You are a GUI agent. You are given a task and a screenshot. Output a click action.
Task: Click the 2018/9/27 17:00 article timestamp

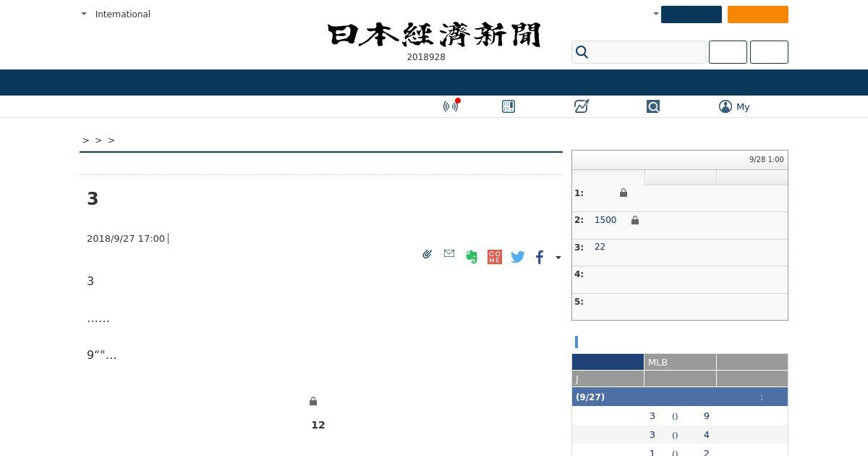coord(126,238)
